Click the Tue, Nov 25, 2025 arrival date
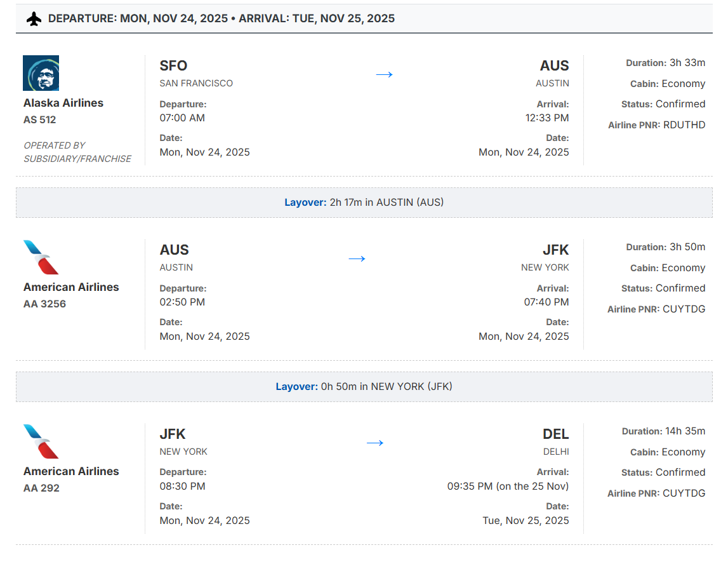The width and height of the screenshot is (728, 564). pyautogui.click(x=526, y=520)
